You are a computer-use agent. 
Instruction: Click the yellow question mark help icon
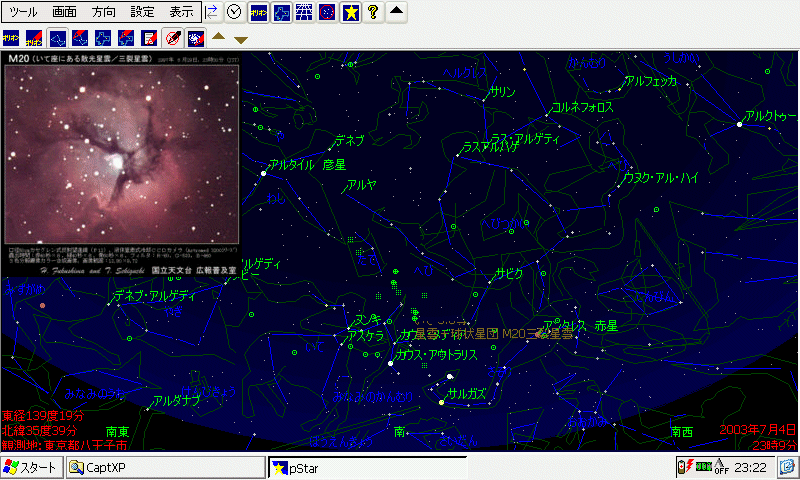click(x=373, y=12)
